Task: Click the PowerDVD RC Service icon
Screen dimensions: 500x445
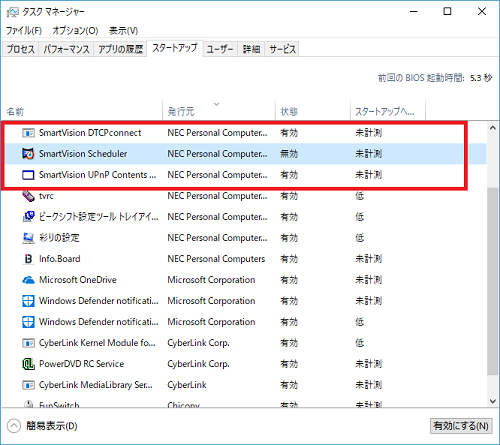Action: click(28, 364)
